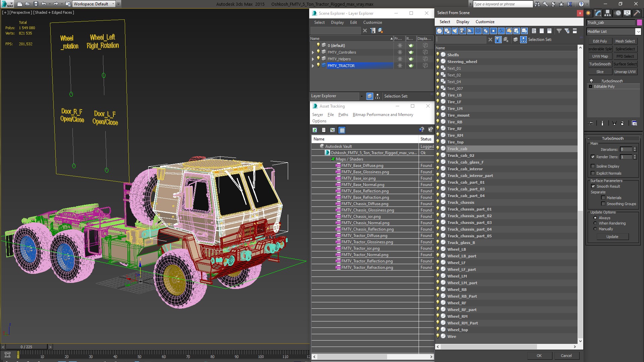Check the Isoline Display option

593,166
